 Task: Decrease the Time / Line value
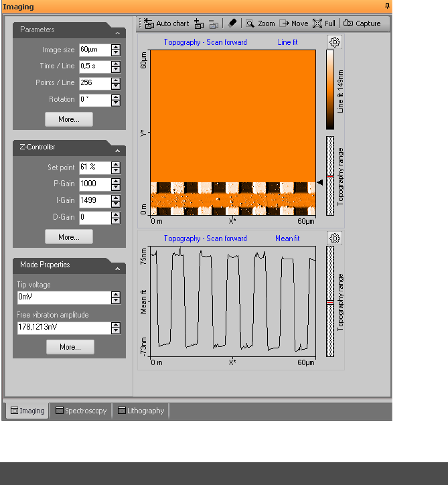(116, 70)
